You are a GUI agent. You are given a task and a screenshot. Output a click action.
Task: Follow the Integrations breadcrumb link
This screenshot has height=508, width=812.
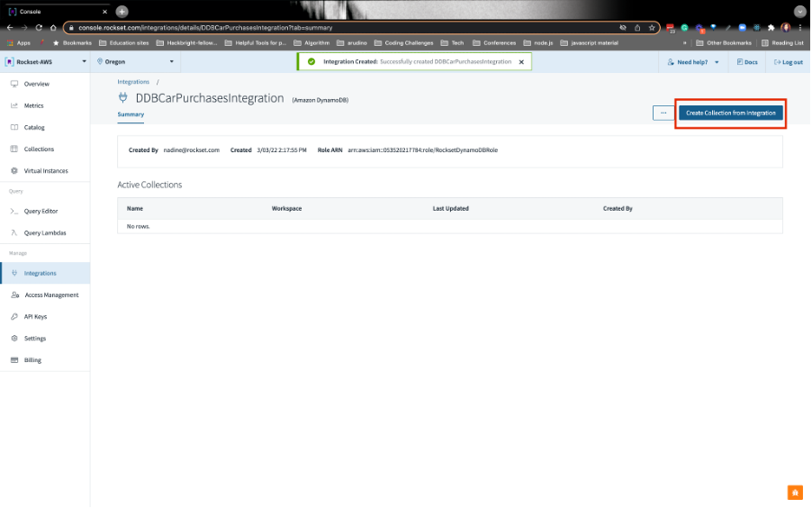point(133,82)
